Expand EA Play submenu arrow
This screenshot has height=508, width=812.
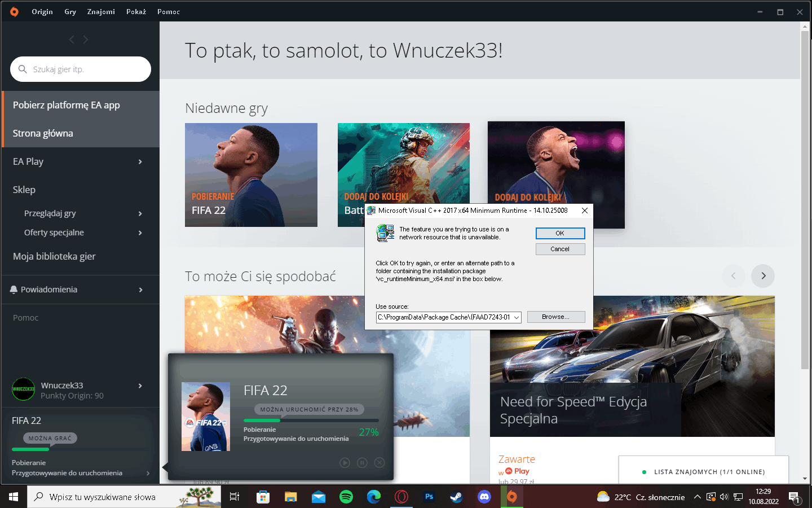[x=140, y=162]
